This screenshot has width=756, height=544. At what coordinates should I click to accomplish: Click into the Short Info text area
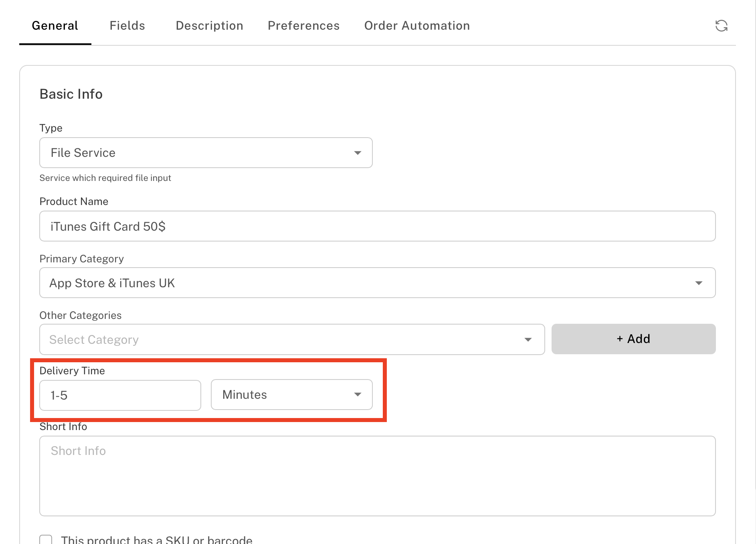pos(378,476)
